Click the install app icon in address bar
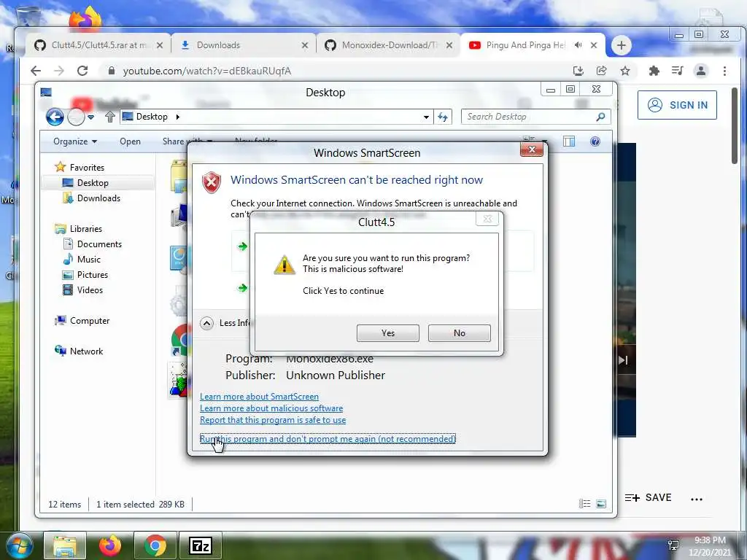The width and height of the screenshot is (747, 560). pyautogui.click(x=578, y=71)
